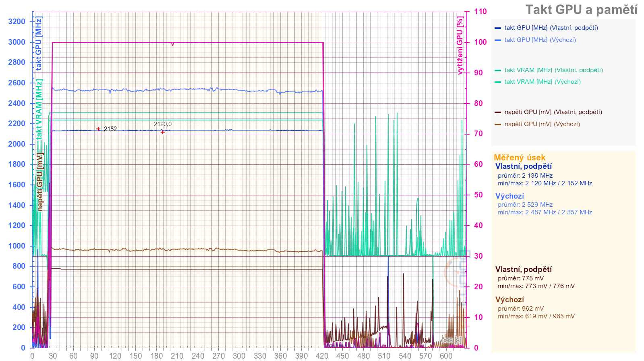Click the 2200 tick on left axis

(17, 123)
